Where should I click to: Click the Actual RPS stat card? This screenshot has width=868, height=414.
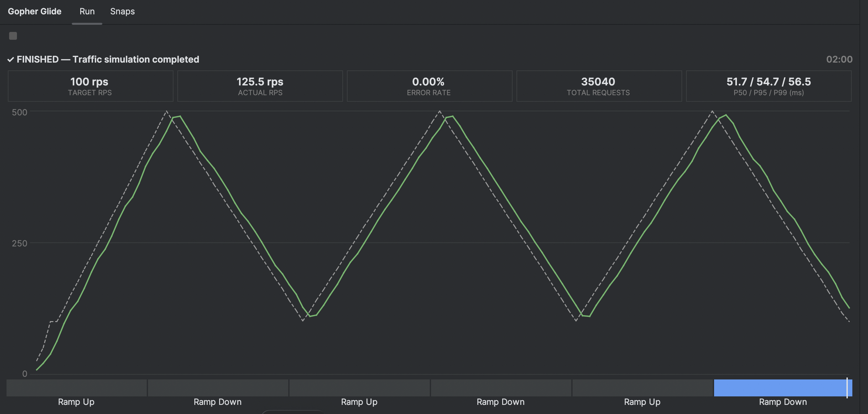coord(260,86)
